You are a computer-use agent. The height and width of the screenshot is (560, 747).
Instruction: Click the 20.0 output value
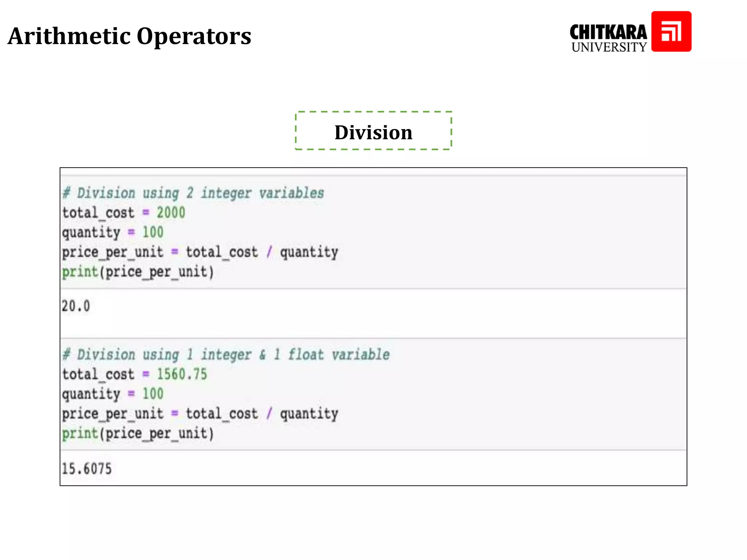pos(76,306)
